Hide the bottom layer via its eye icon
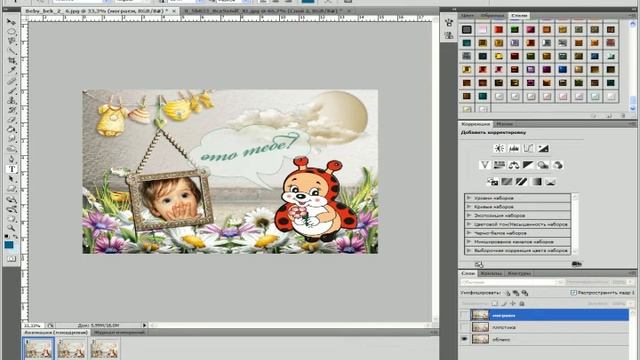 464,339
